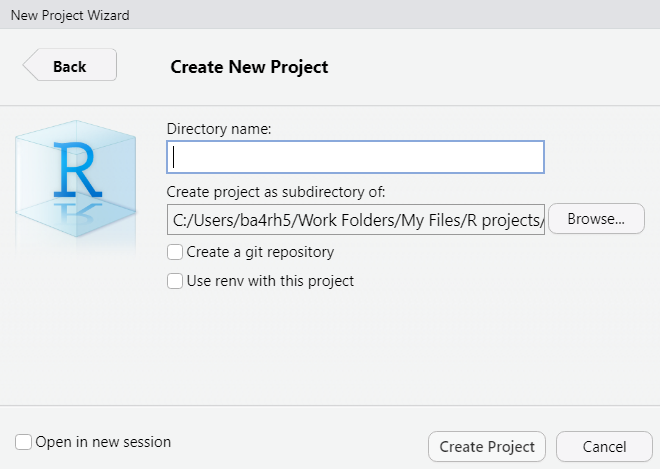Click the mirrored R reflection under the logo
This screenshot has height=469, width=660.
[77, 213]
